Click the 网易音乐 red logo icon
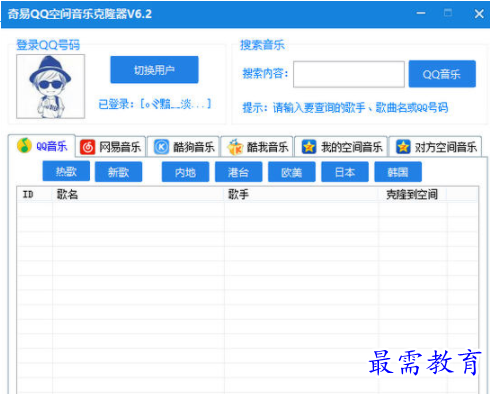 tap(87, 147)
